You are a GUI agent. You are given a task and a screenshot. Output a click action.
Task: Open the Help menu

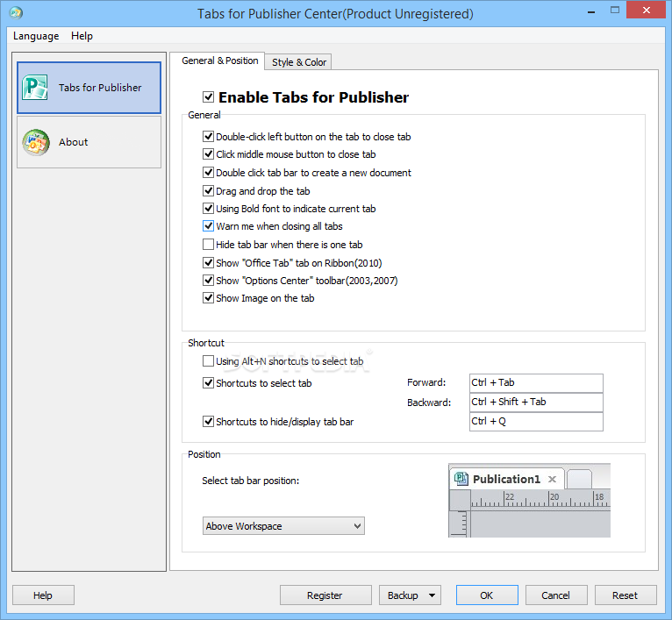82,36
